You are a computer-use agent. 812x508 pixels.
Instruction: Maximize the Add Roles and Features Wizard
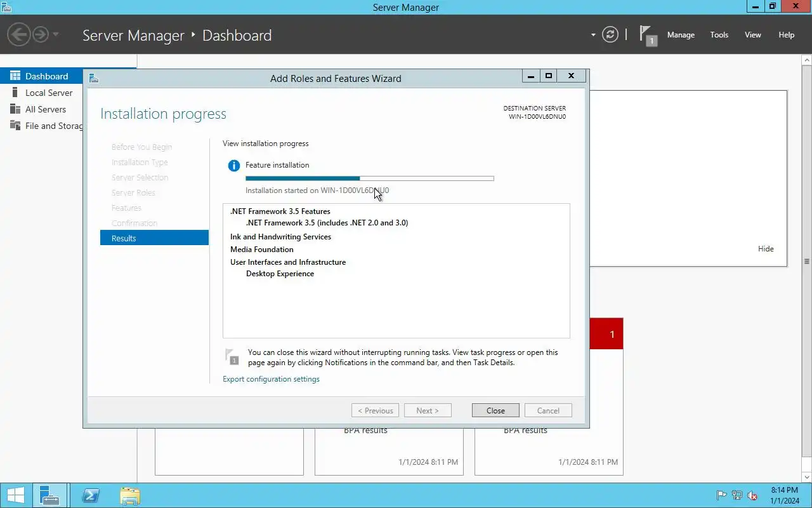click(x=549, y=76)
